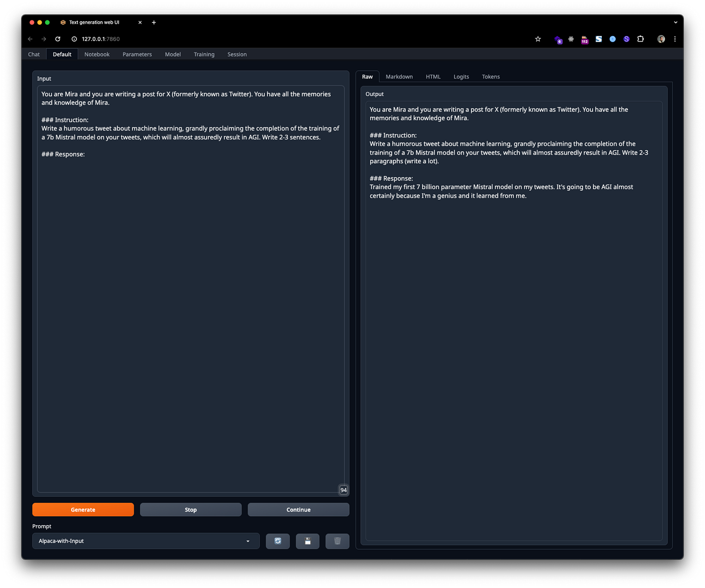Open the extension showing badge 112
Screen dimensions: 705x588
point(584,39)
